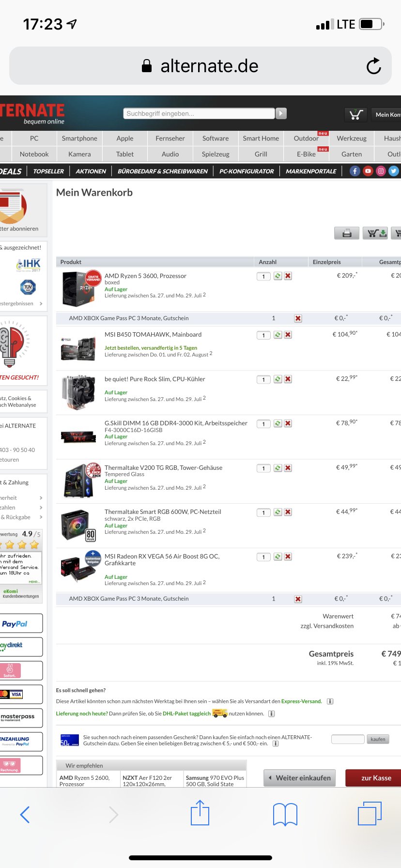Viewport: 401px width, 868px height.
Task: Show info about ALTERNATE Gutschein amount
Action: click(276, 744)
